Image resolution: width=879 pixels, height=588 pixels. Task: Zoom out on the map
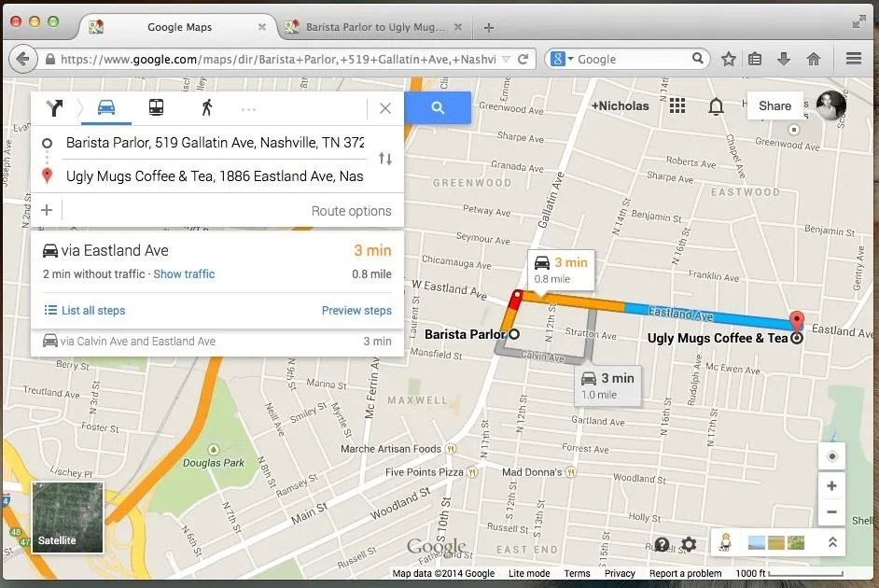(x=832, y=511)
